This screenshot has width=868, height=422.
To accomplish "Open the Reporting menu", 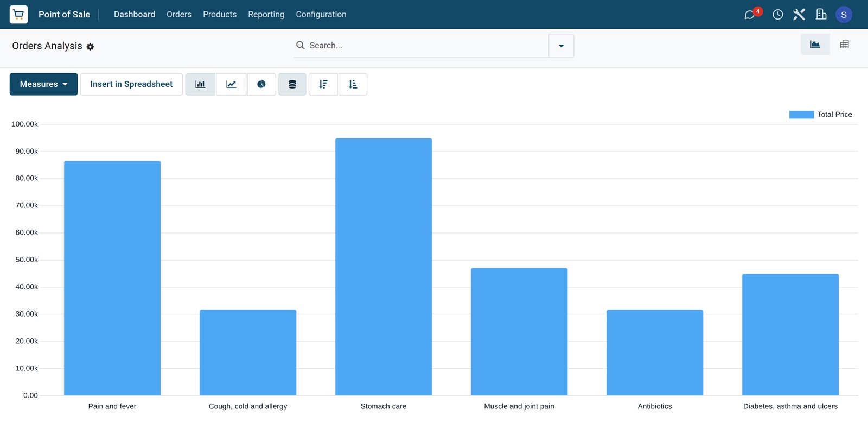I will (x=266, y=14).
